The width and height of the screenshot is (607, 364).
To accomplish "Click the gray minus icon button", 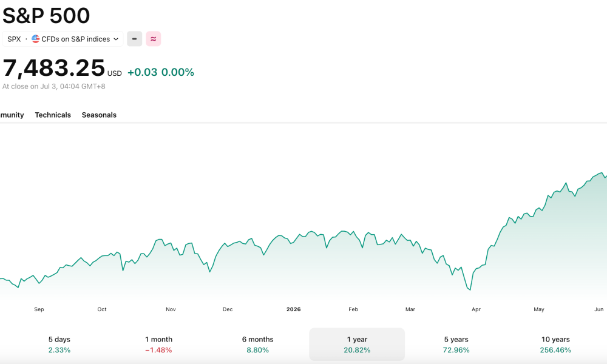I will coord(134,39).
